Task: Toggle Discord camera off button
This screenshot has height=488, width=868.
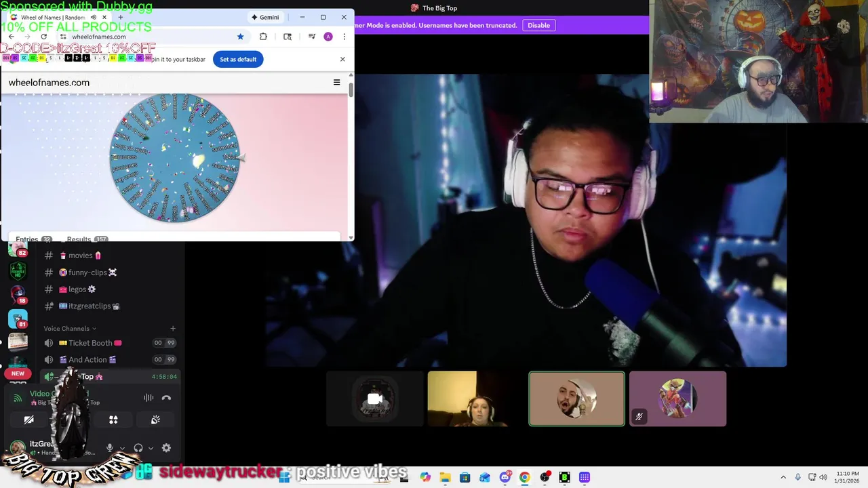Action: coord(28,420)
